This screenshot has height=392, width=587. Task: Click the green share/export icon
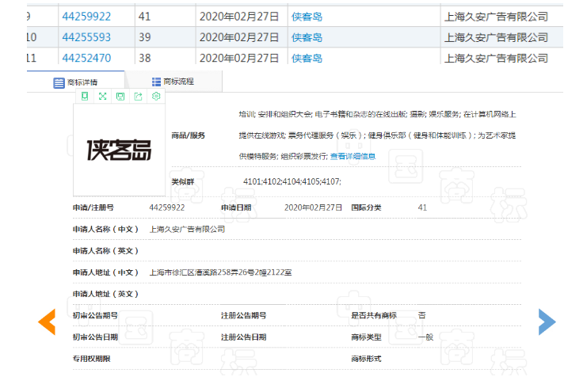138,97
